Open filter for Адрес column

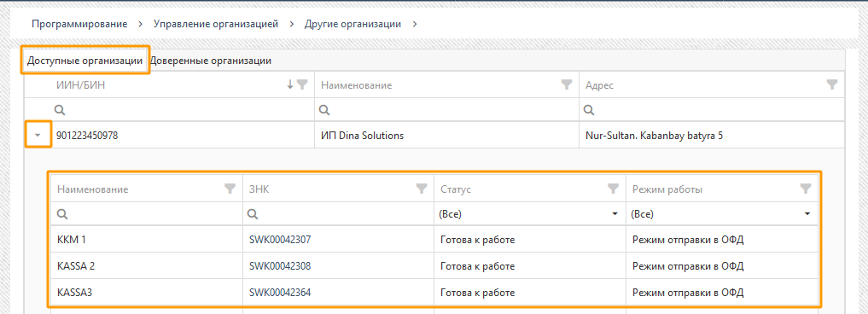(831, 84)
